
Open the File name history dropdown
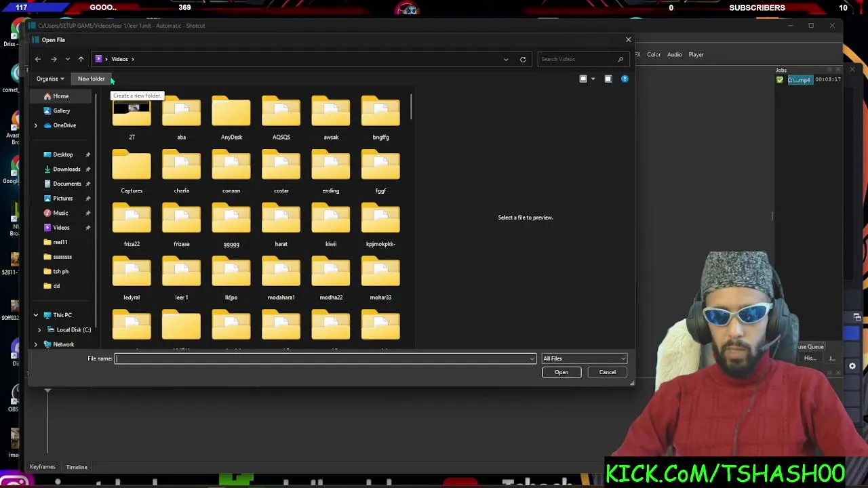pos(532,359)
